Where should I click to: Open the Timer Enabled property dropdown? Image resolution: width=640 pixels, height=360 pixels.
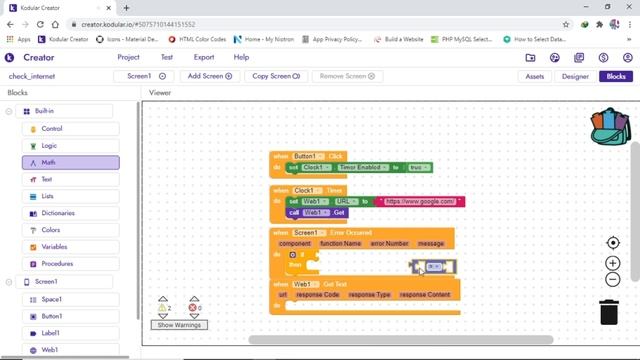pos(363,167)
